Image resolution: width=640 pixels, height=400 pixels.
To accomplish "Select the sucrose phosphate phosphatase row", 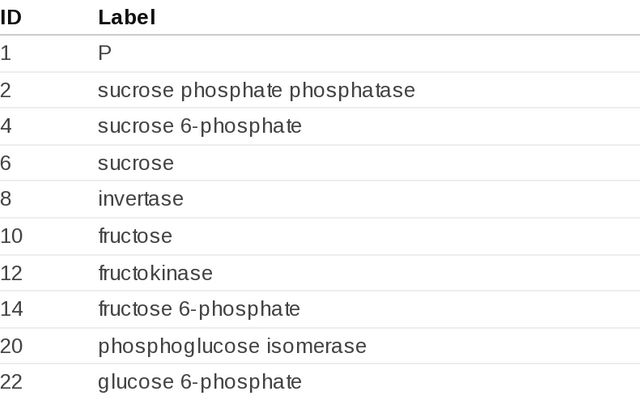I will coord(256,90).
